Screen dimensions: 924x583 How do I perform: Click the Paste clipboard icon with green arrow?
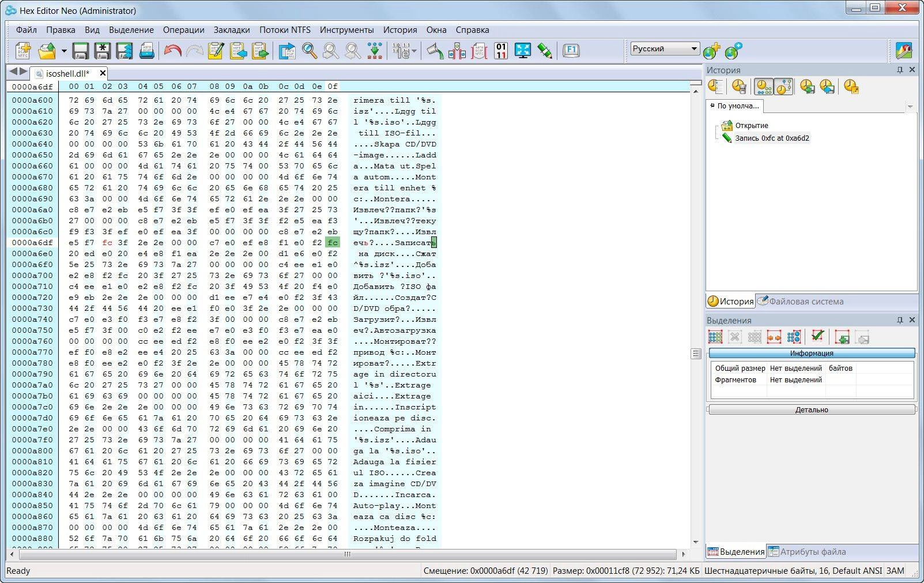[x=261, y=51]
